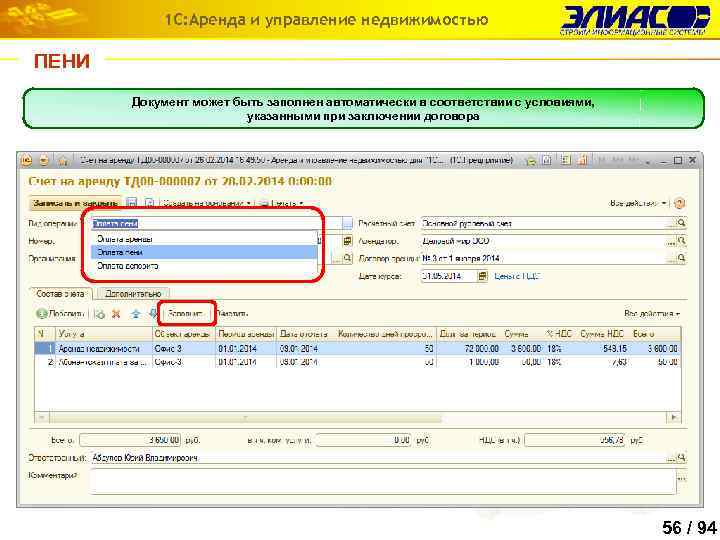This screenshot has width=720, height=540.
Task: Click the Объект аренды column header
Action: click(183, 334)
